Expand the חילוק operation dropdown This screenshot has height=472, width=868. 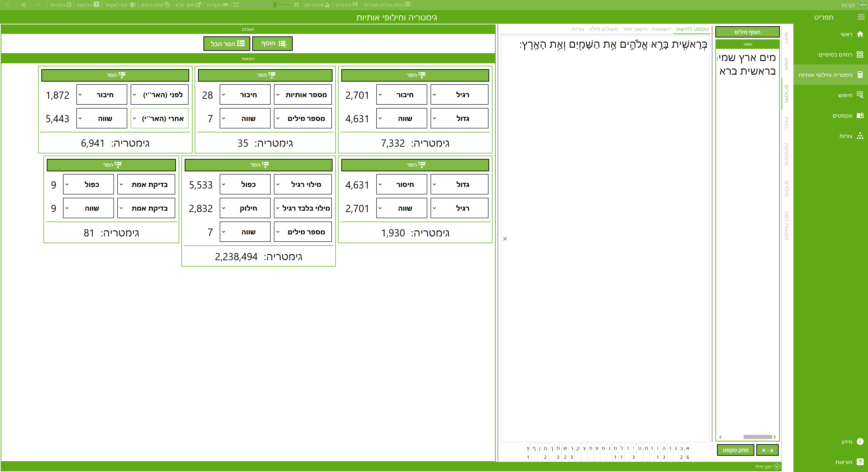pos(245,208)
